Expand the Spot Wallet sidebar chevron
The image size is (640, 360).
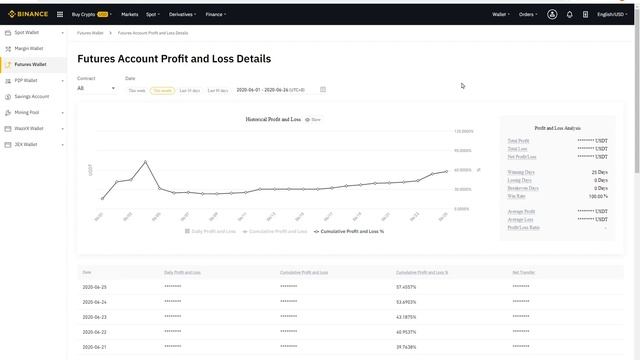click(62, 33)
